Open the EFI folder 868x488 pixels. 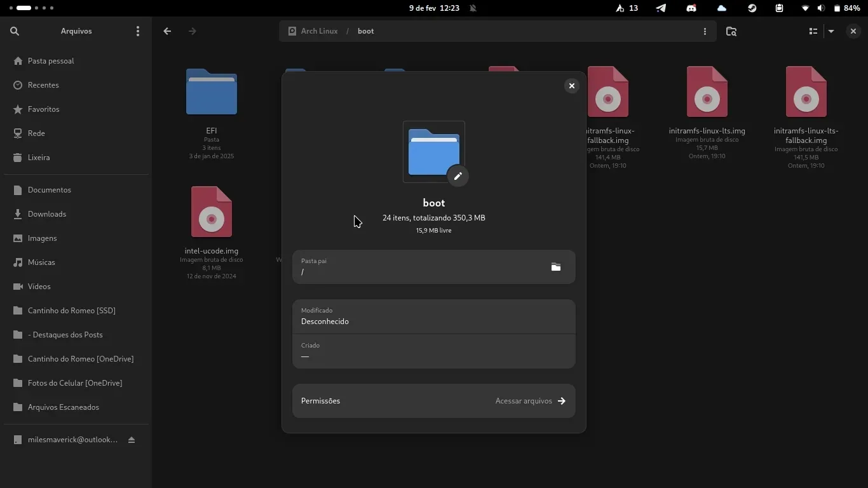pyautogui.click(x=212, y=93)
